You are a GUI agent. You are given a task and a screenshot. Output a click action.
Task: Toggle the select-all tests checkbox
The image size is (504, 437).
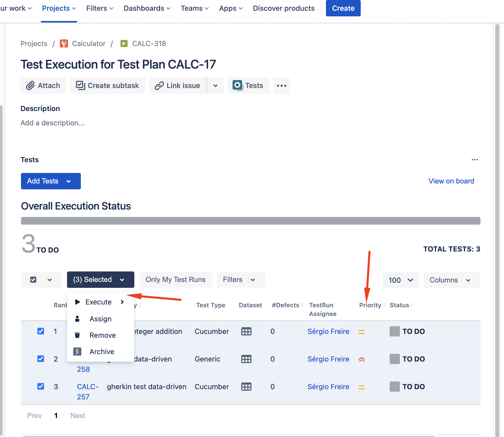pos(33,280)
